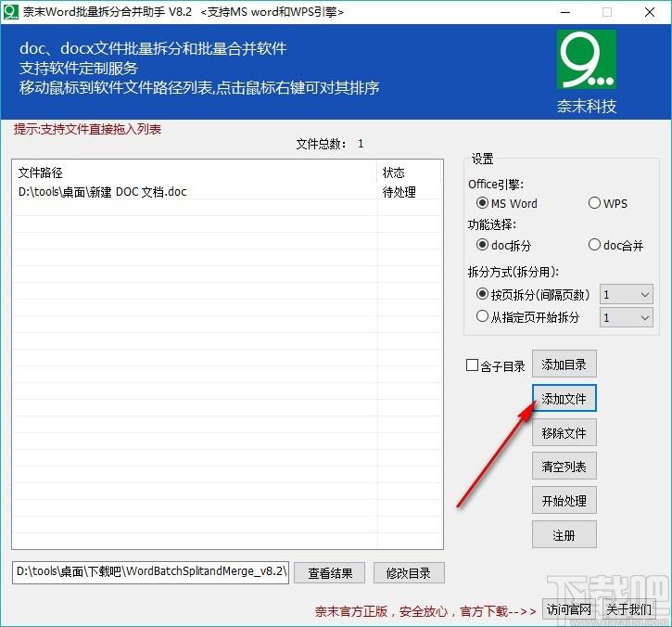Open the 间隔页数 dropdown for 按页拆分

[627, 295]
